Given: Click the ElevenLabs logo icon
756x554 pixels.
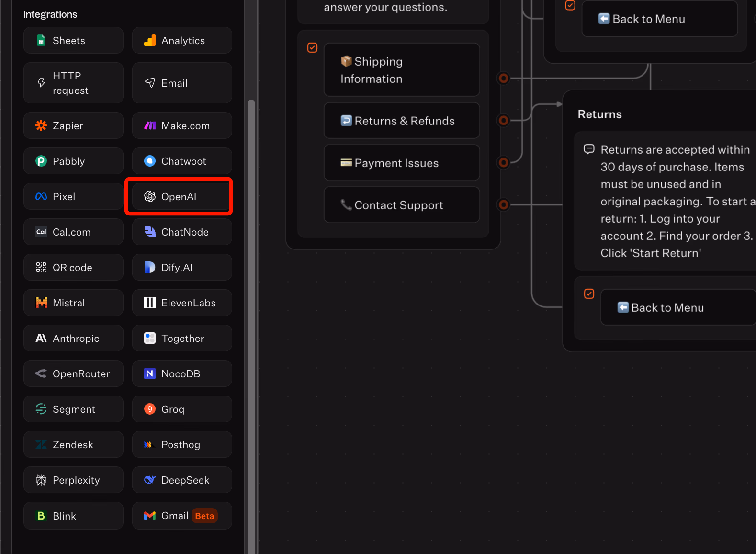Looking at the screenshot, I should pyautogui.click(x=150, y=303).
